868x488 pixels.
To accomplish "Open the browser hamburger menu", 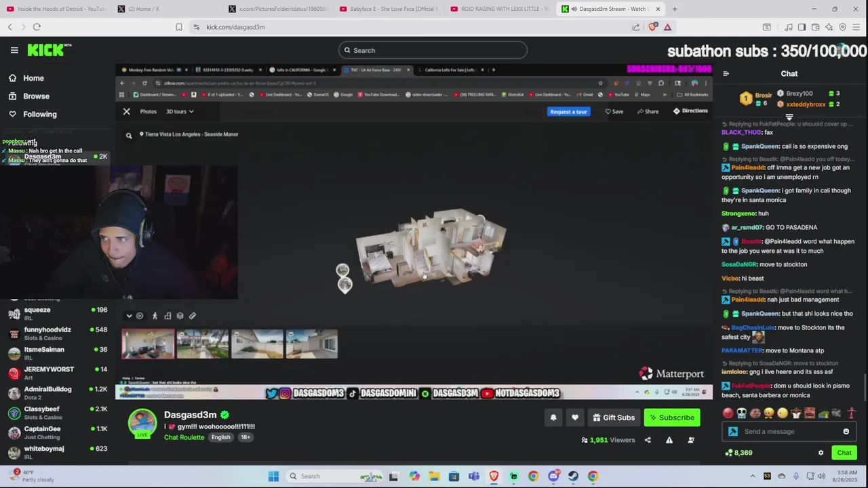I will click(x=856, y=27).
